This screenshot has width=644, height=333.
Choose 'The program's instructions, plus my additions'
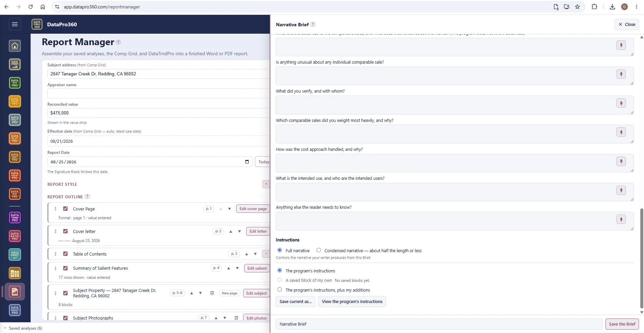(x=279, y=290)
